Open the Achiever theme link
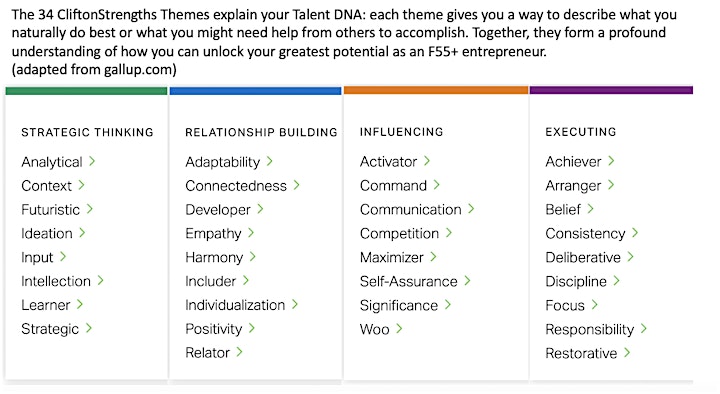The height and width of the screenshot is (394, 720). (x=573, y=162)
